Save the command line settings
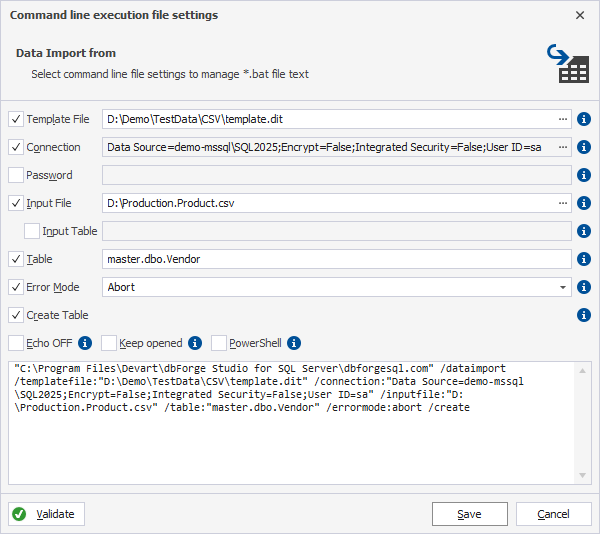 470,514
